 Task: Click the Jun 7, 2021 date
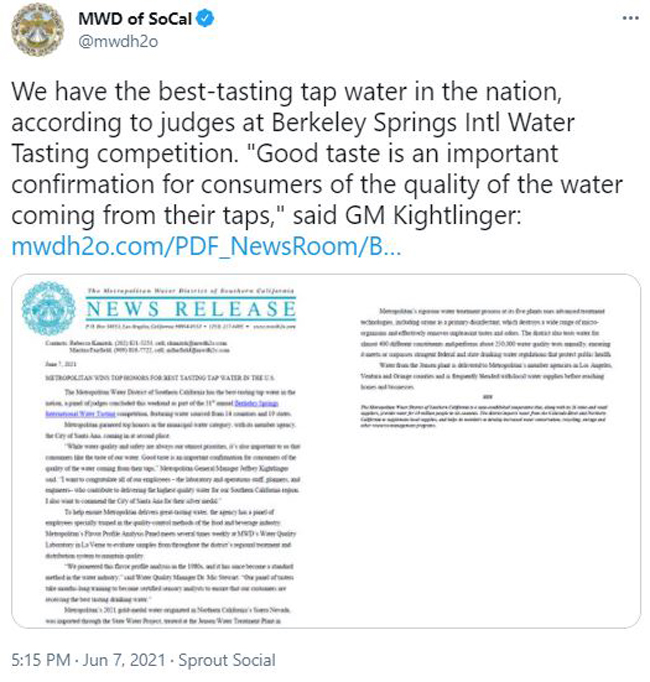(124, 660)
